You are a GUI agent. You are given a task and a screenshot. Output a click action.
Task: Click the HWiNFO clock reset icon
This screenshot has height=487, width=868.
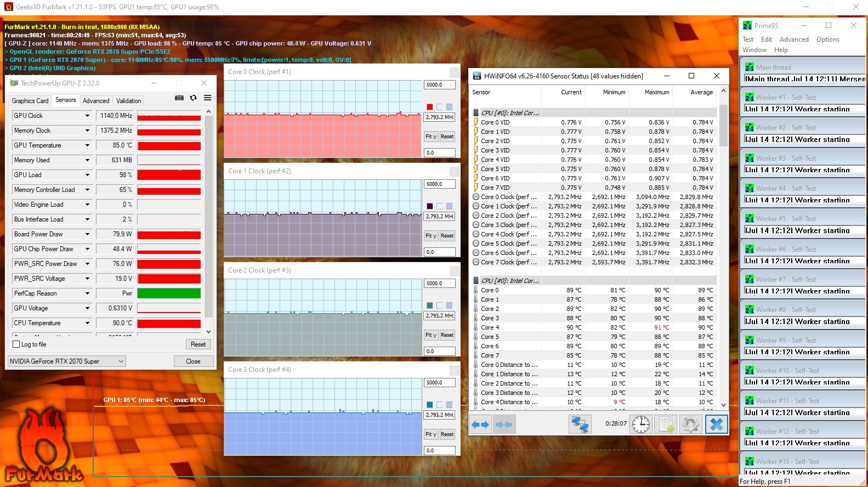click(641, 424)
